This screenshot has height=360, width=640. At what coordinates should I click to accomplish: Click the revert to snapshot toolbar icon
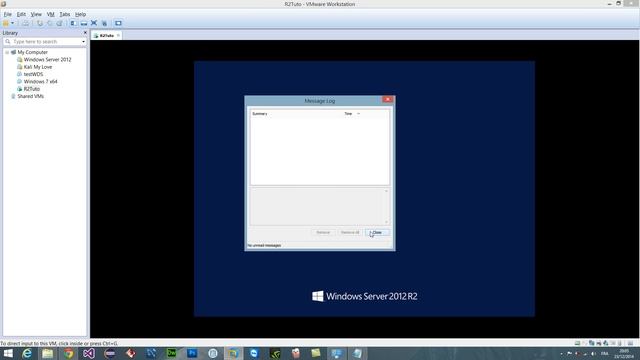click(x=50, y=23)
